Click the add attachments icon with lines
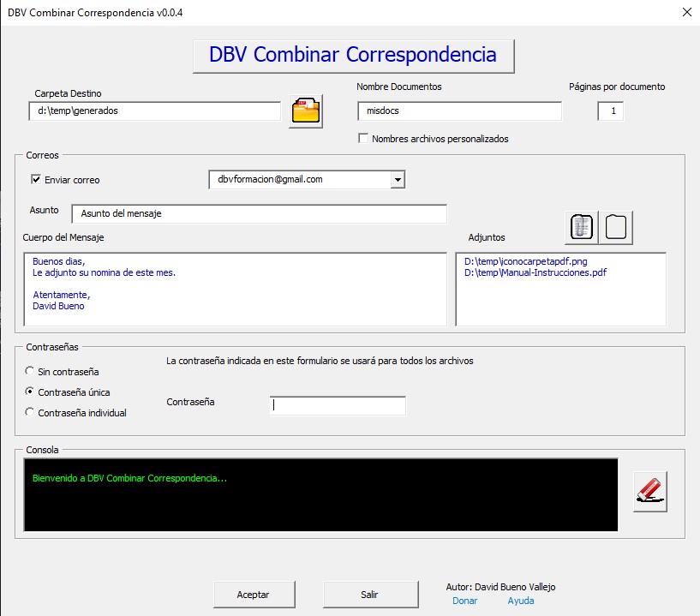 pyautogui.click(x=581, y=227)
